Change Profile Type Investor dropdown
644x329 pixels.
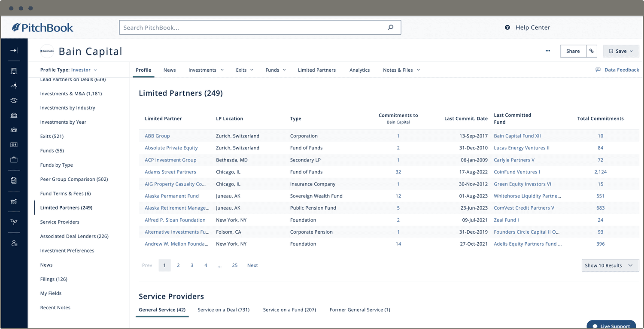pyautogui.click(x=84, y=70)
